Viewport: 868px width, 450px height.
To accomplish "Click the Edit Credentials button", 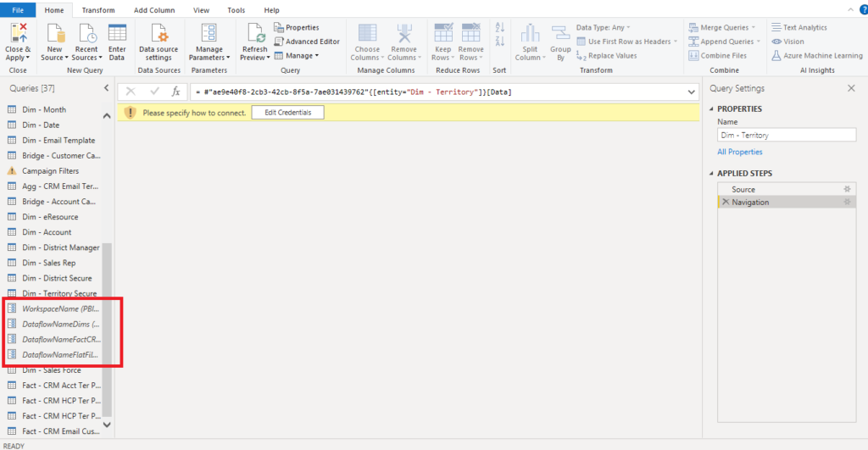I will pos(287,113).
